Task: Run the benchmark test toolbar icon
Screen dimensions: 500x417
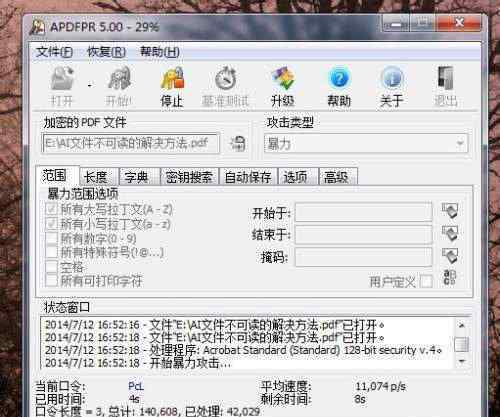Action: 225,78
